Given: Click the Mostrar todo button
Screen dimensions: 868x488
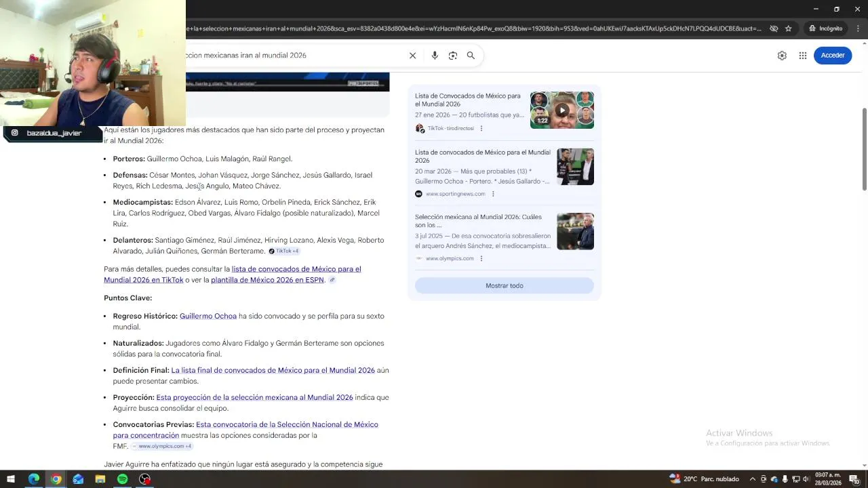Looking at the screenshot, I should tap(504, 286).
